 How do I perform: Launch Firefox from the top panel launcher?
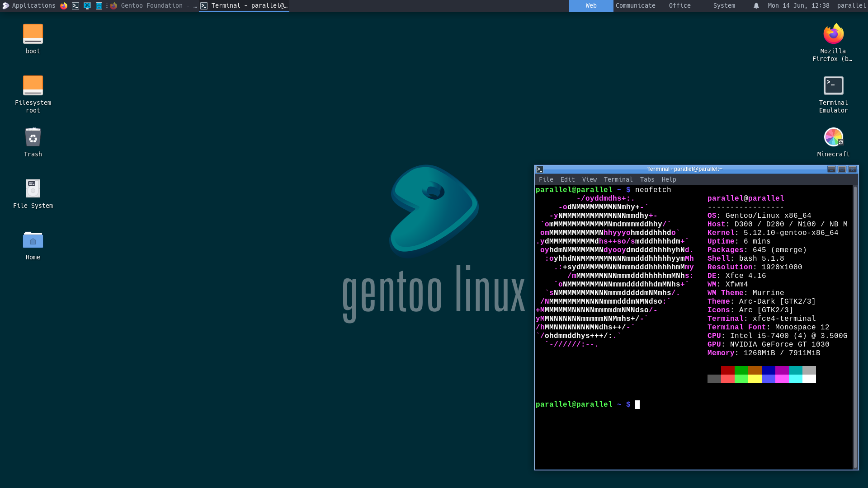click(x=64, y=6)
